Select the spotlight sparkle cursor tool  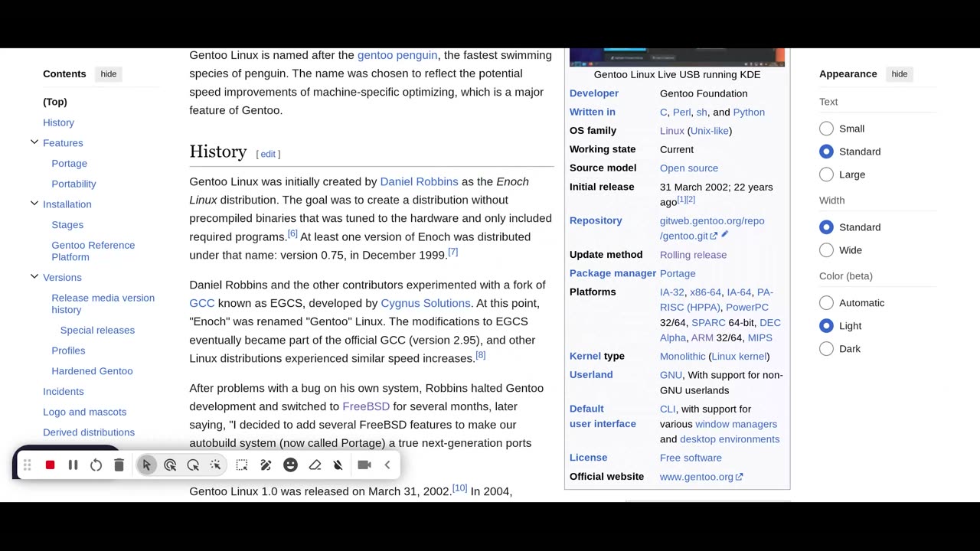[216, 465]
